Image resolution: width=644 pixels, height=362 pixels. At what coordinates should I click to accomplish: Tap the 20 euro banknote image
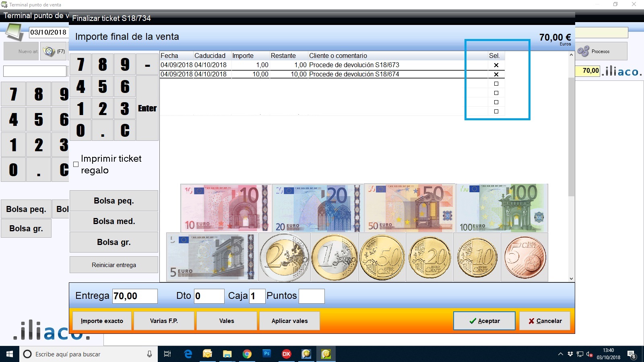tap(318, 208)
